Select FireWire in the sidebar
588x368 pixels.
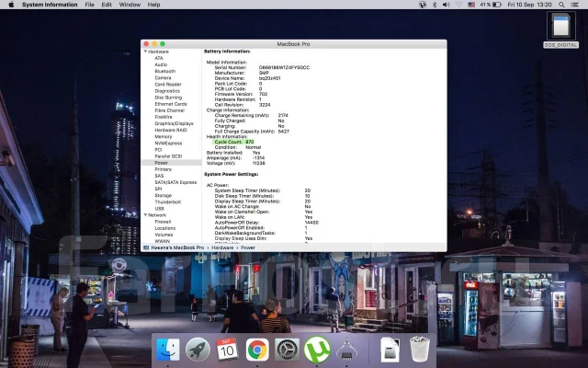tap(164, 117)
